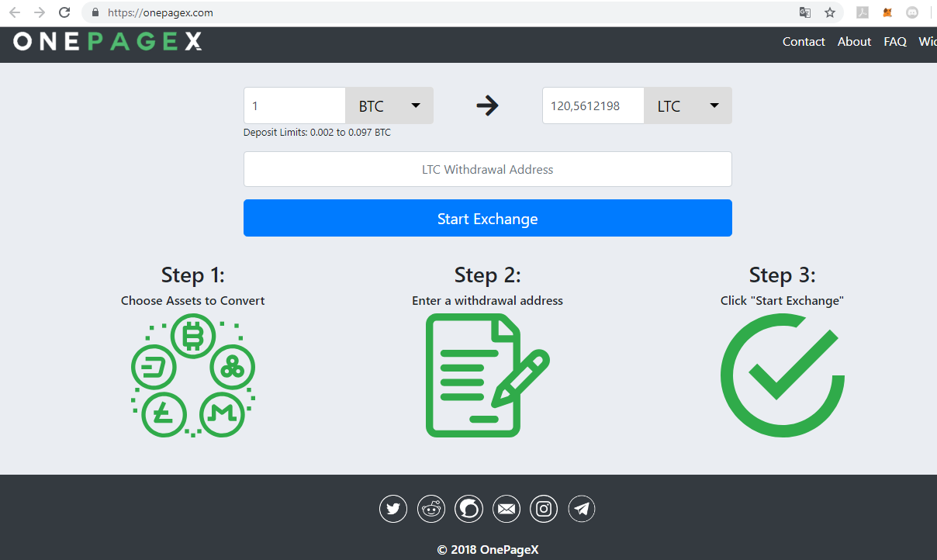Click the Step 2 heading

tap(488, 275)
